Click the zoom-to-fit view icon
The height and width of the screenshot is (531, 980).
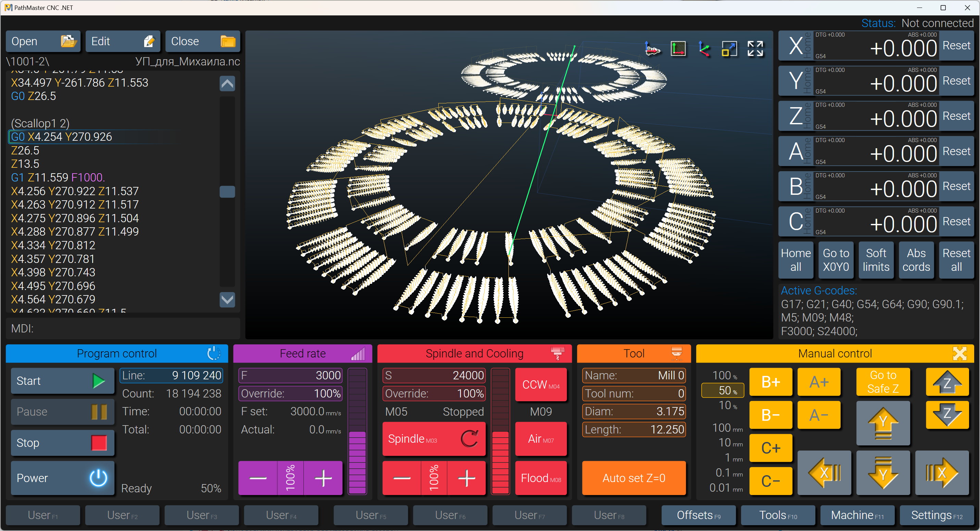729,49
